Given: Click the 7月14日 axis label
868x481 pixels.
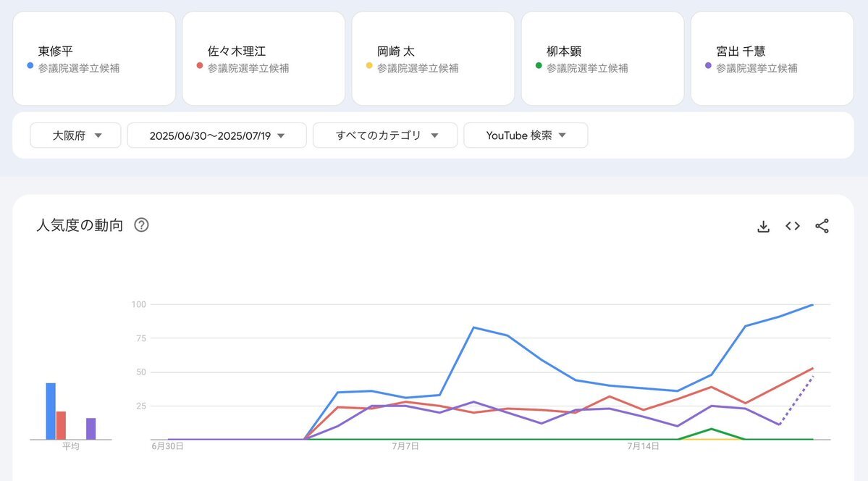Looking at the screenshot, I should pyautogui.click(x=643, y=446).
